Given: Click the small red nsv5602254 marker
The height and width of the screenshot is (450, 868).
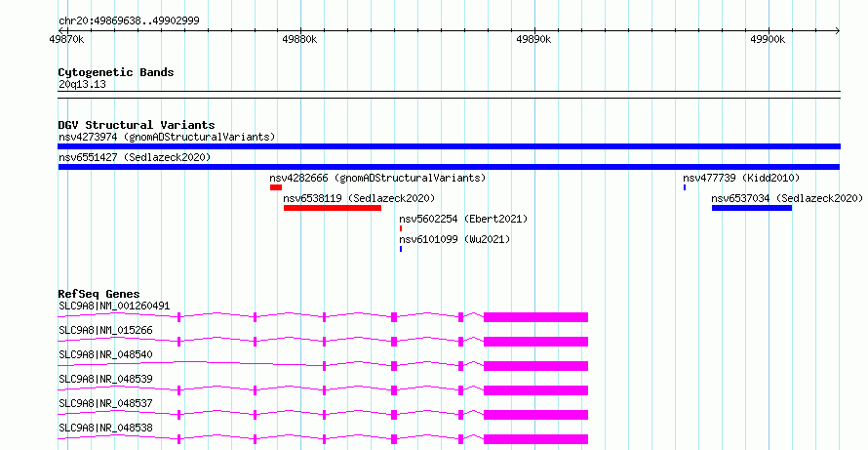Looking at the screenshot, I should 401,228.
